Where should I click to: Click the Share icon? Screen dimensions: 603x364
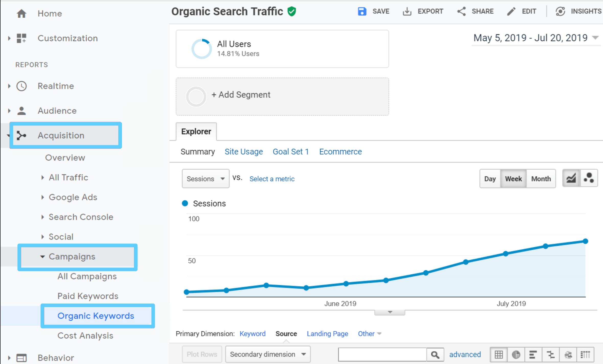[461, 11]
